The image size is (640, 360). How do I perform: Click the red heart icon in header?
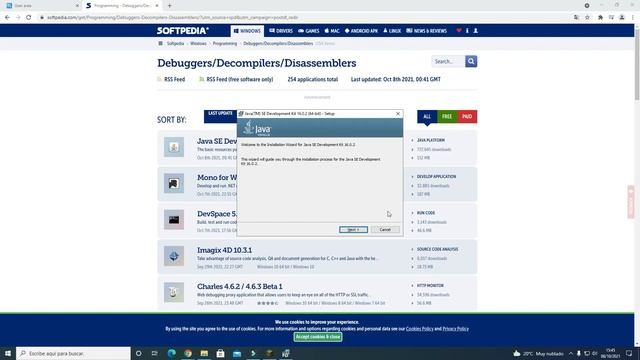point(459,31)
